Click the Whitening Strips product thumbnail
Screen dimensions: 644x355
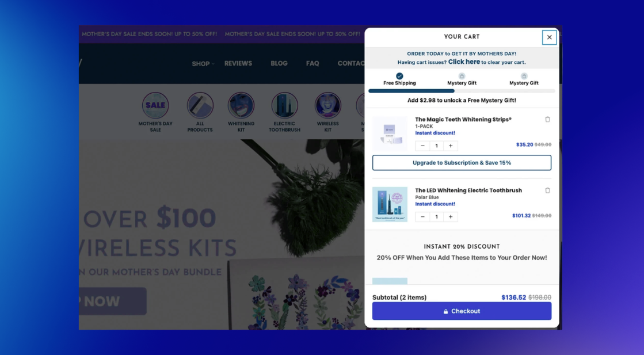[x=390, y=133]
